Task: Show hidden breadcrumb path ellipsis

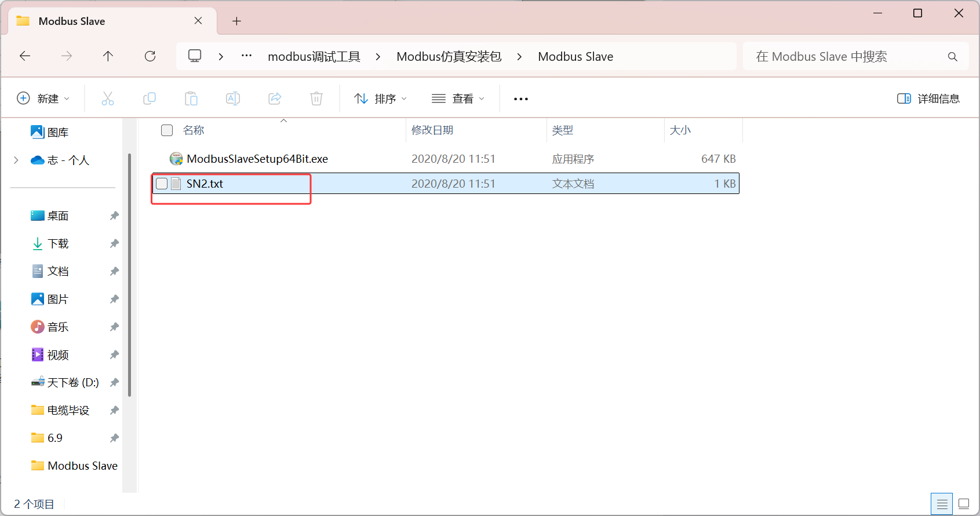Action: pos(247,56)
